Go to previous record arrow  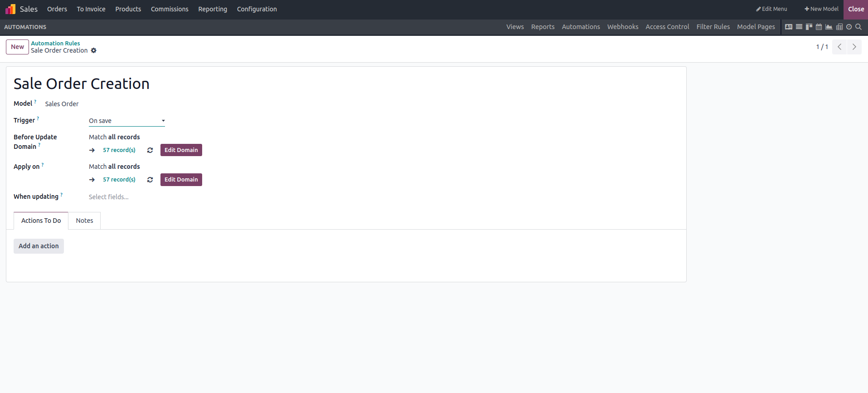(839, 47)
